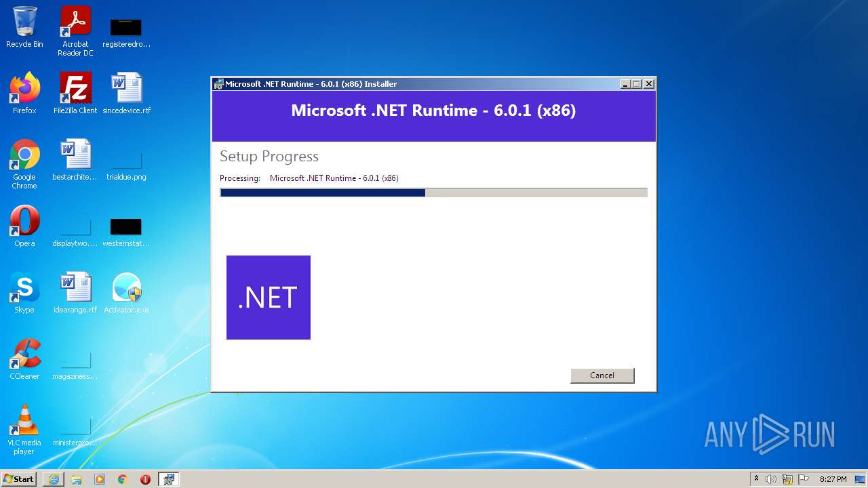Open VLC media player shortcut
868x488 pixels.
pyautogui.click(x=24, y=430)
